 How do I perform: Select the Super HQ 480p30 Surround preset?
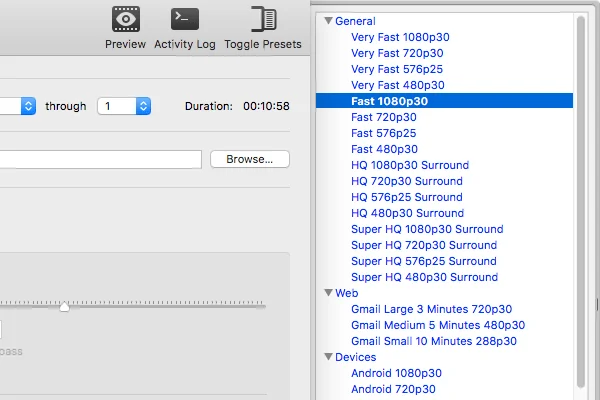424,277
